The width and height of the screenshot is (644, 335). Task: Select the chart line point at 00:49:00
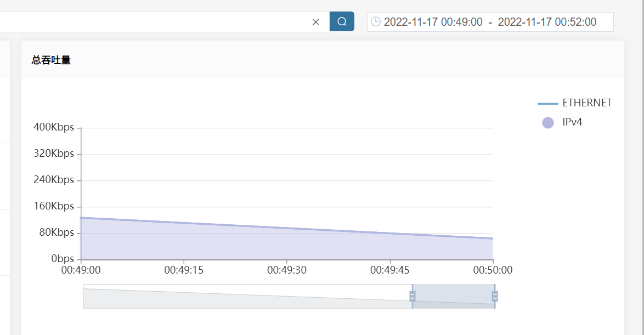(x=81, y=218)
